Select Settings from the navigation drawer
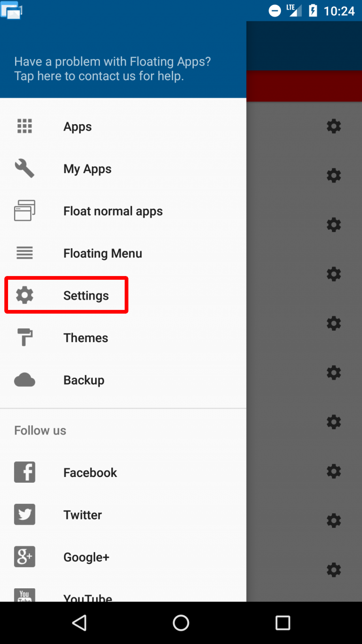 [x=86, y=295]
